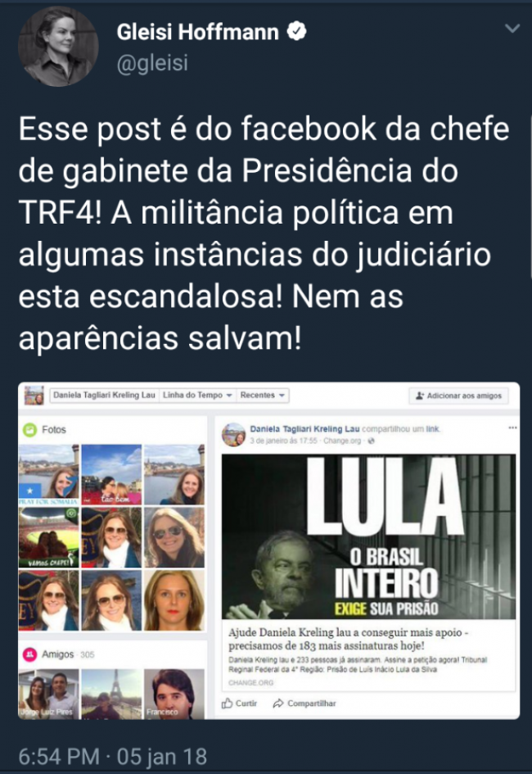Open the Amigos section icon

click(x=30, y=654)
